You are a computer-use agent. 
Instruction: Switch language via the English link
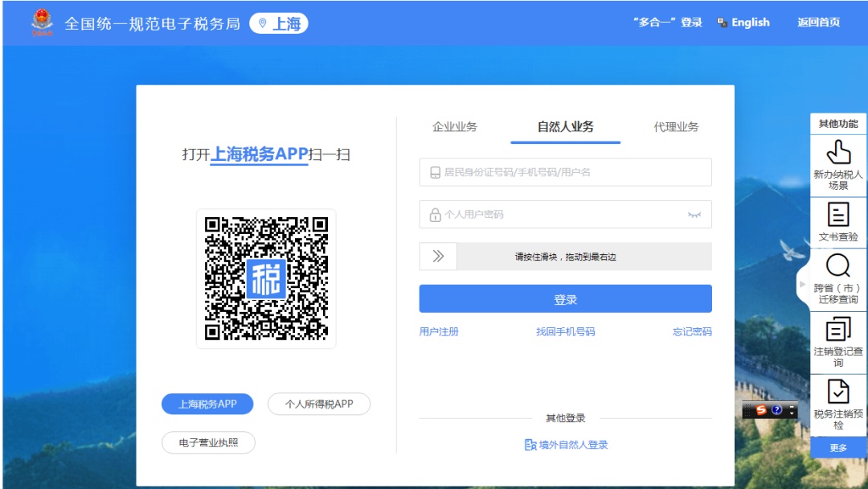(x=743, y=23)
